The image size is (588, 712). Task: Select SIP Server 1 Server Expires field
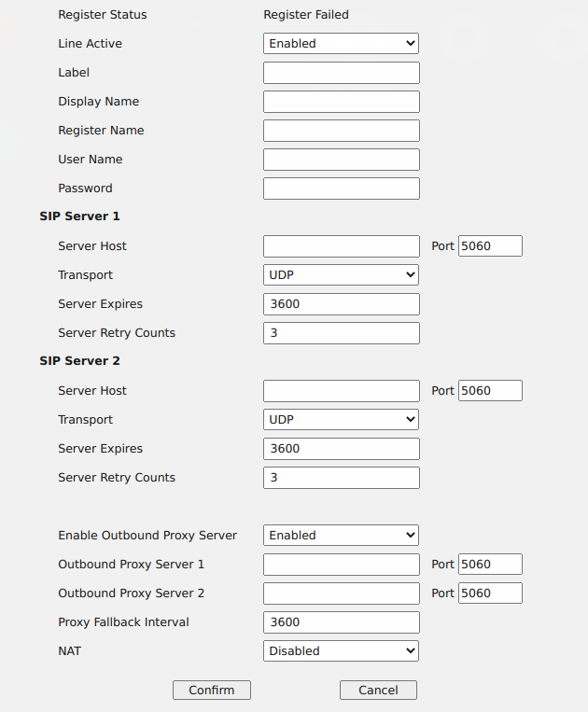click(x=341, y=304)
